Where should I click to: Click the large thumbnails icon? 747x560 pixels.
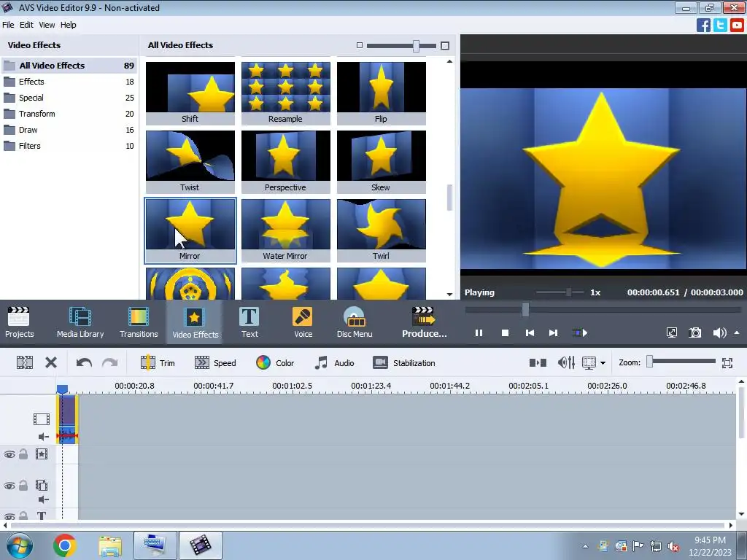click(x=445, y=46)
